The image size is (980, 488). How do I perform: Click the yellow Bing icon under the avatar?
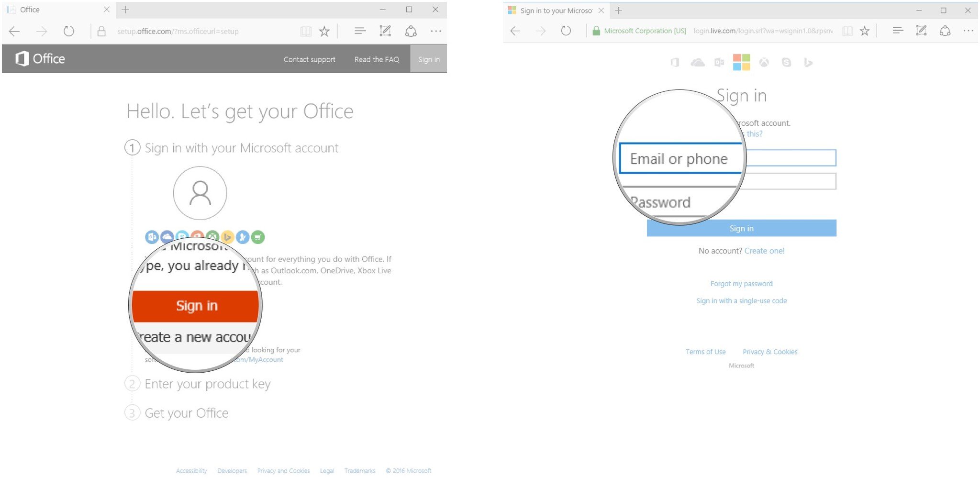pyautogui.click(x=228, y=237)
